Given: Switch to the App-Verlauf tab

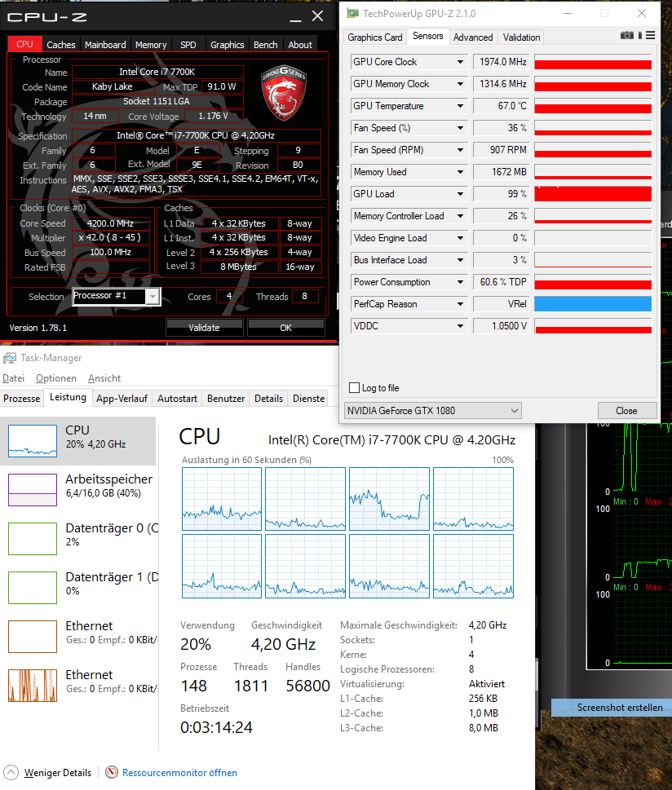Looking at the screenshot, I should click(x=122, y=399).
